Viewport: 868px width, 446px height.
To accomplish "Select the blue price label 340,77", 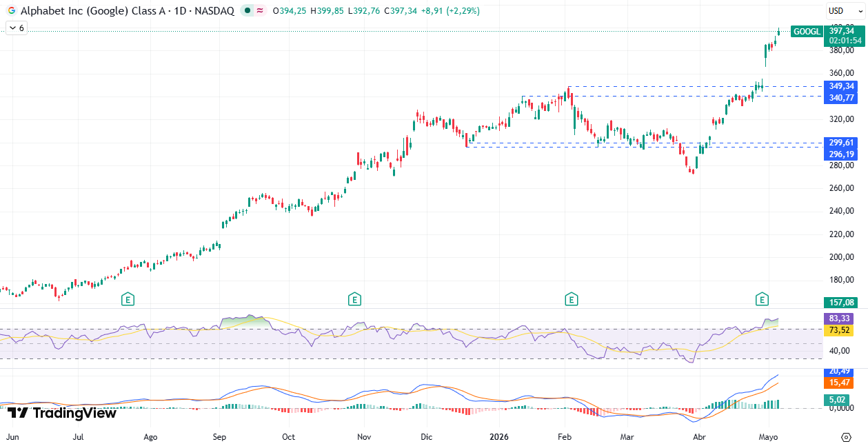I will (x=842, y=97).
